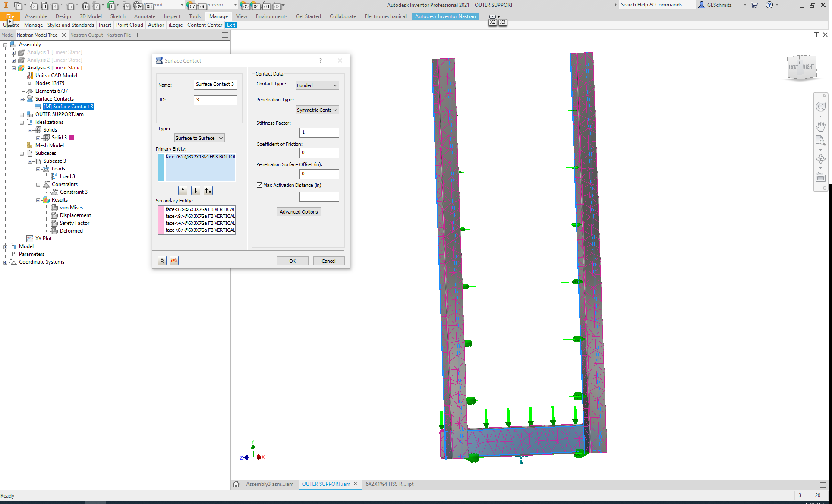
Task: Uncheck Max Activation Distance checkbox
Action: click(x=259, y=185)
